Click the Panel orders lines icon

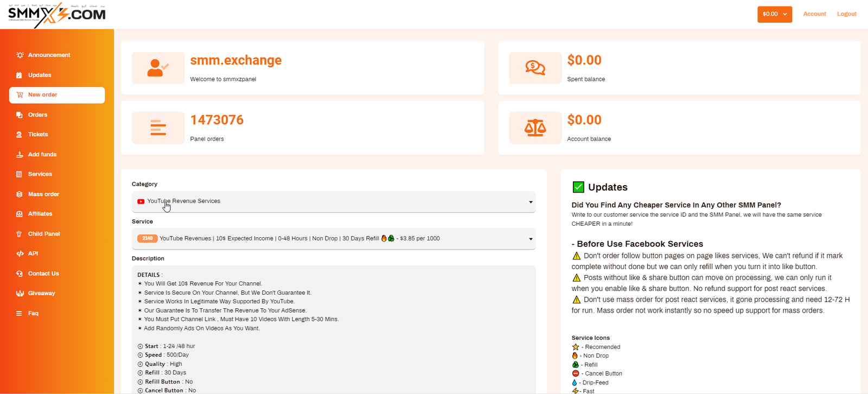pos(158,128)
